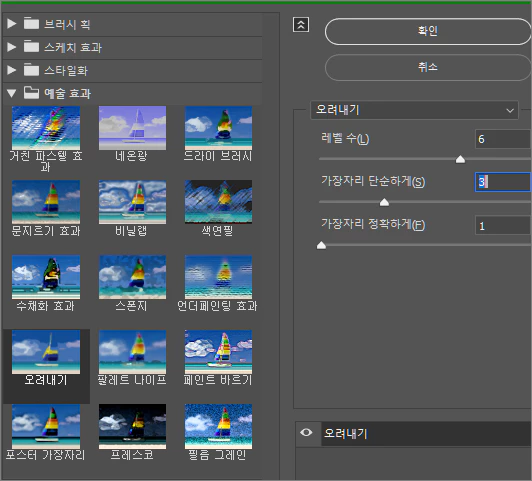Image resolution: width=532 pixels, height=481 pixels.
Task: Select the 예술 효과 category label
Action: click(68, 93)
